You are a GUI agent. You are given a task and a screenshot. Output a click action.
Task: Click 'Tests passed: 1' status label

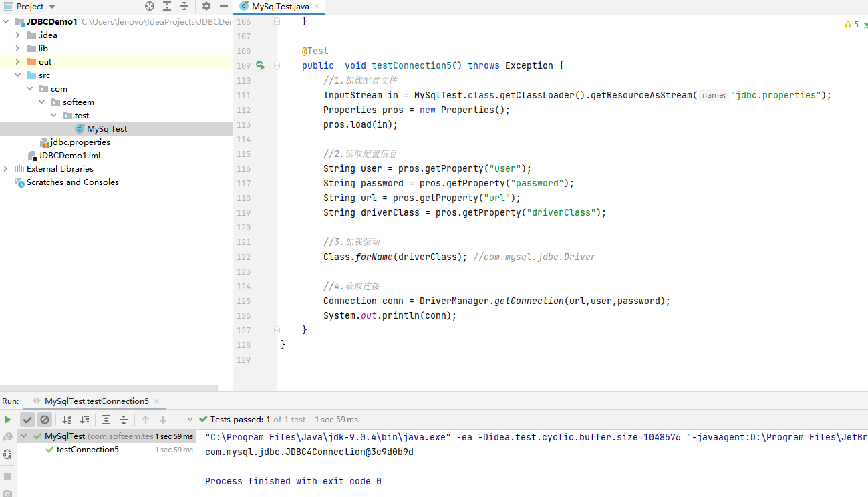point(241,420)
